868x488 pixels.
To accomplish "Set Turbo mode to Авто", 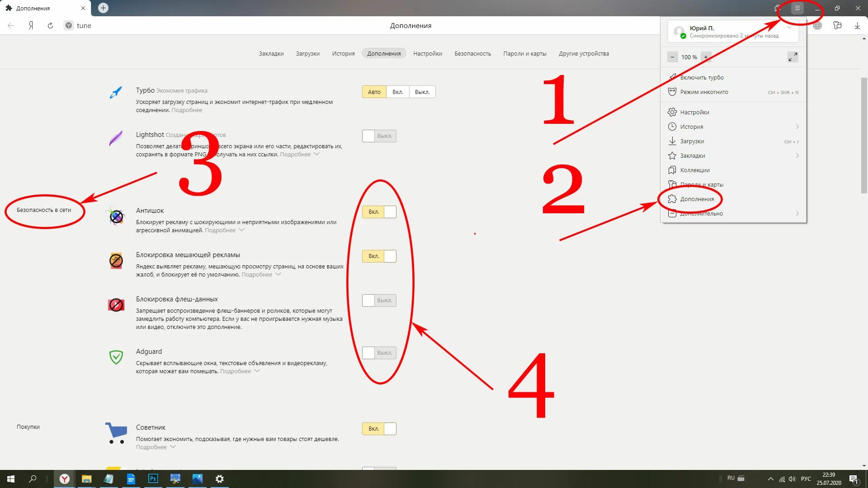I will [374, 92].
